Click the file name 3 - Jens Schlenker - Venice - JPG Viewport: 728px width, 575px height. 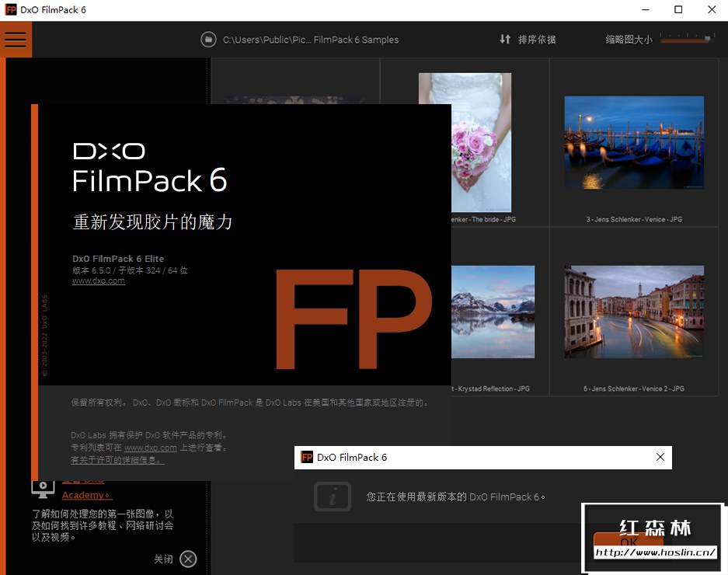click(x=634, y=219)
